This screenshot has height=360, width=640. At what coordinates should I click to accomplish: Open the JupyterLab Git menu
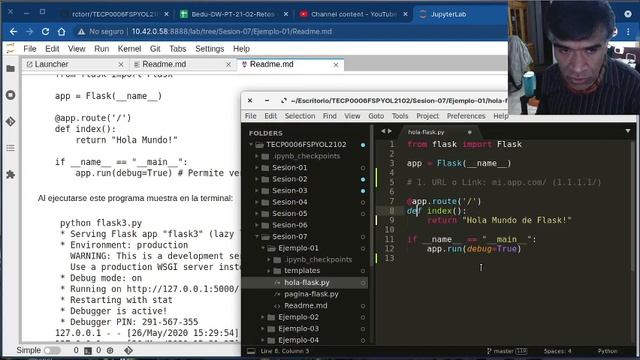click(155, 49)
